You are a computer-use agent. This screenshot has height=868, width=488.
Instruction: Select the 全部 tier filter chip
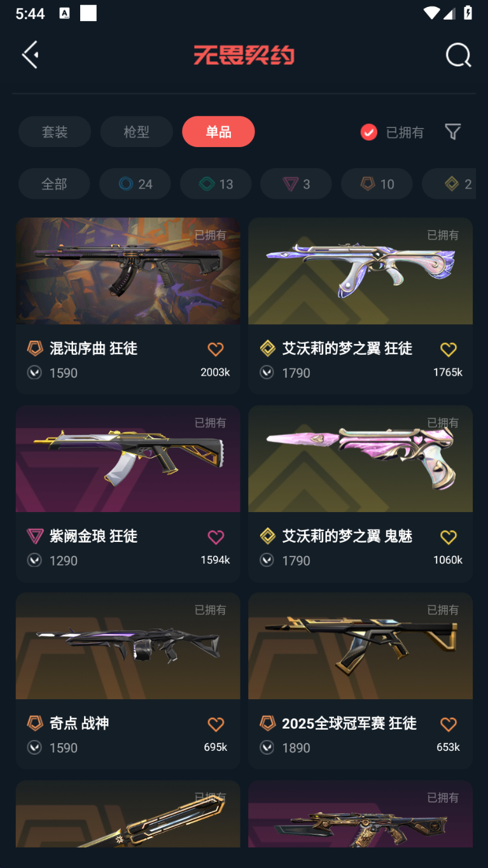tap(54, 184)
